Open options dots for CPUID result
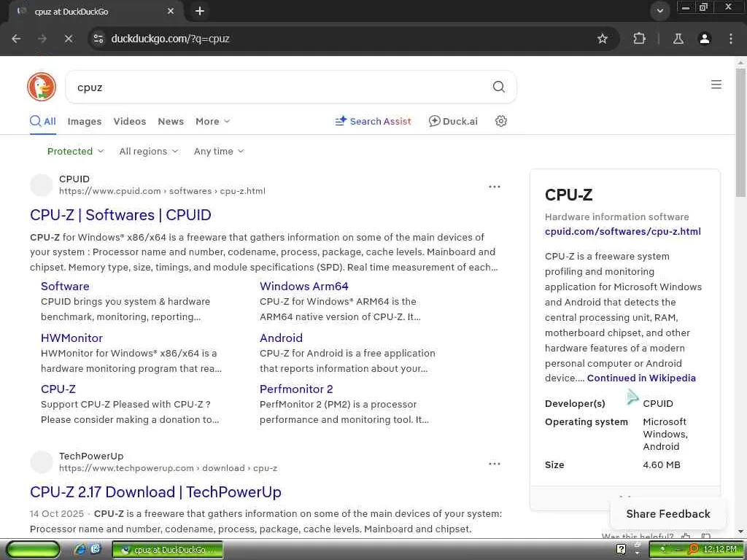This screenshot has width=747, height=560. 494,186
